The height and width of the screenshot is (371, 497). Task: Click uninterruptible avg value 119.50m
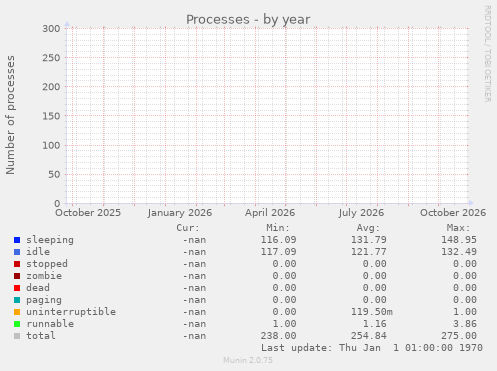[x=372, y=312]
